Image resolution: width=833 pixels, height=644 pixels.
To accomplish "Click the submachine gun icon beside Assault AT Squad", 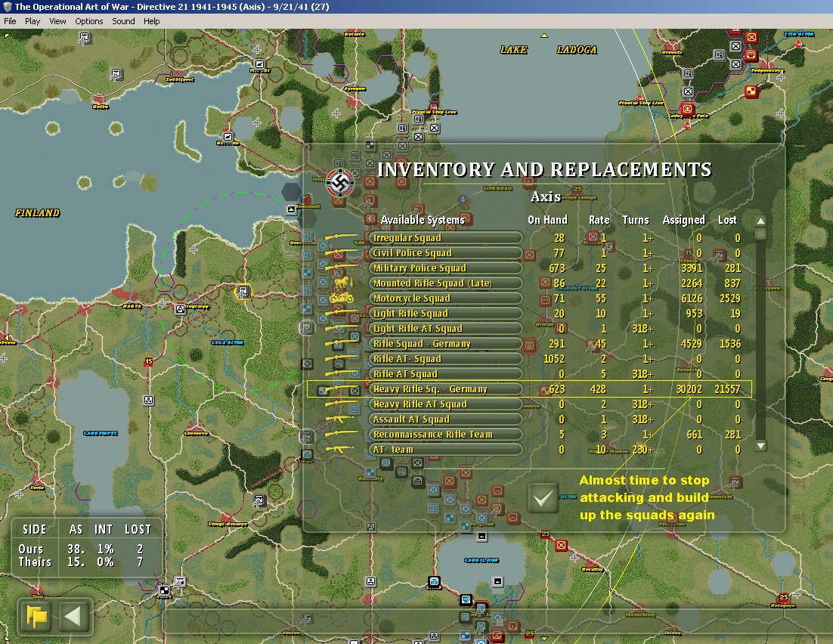I will coord(339,420).
